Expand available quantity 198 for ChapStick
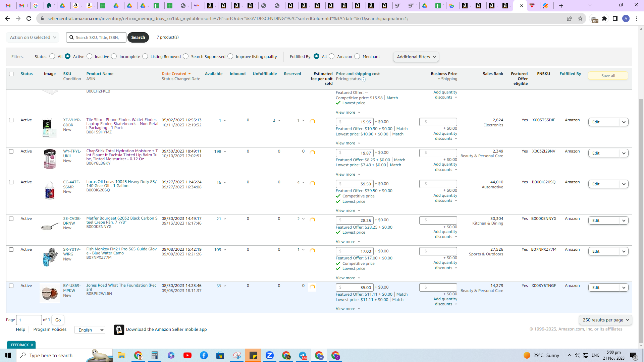 click(220, 152)
